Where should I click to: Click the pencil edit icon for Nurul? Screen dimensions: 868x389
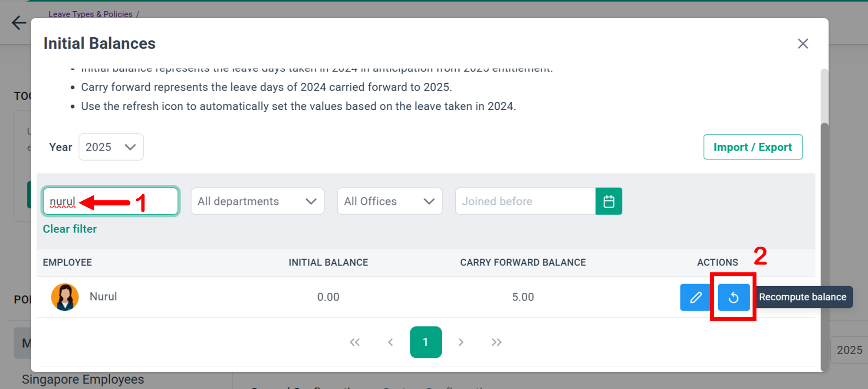(696, 297)
